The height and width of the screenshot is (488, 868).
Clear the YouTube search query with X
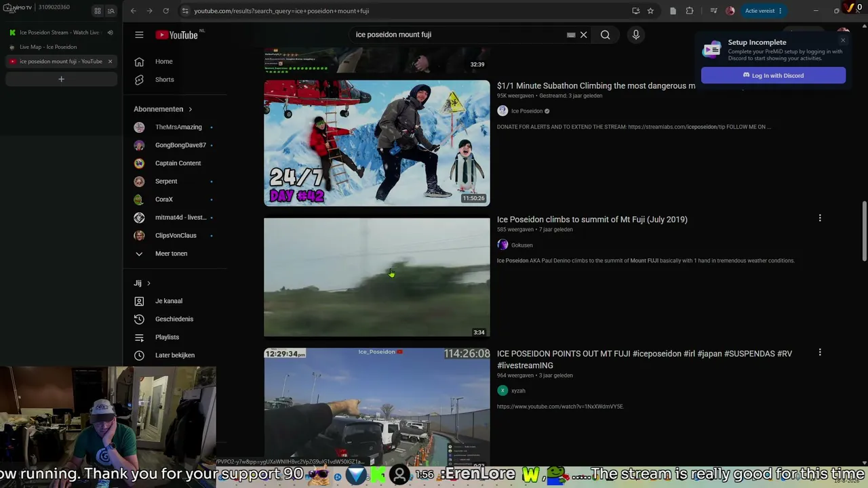coord(583,35)
